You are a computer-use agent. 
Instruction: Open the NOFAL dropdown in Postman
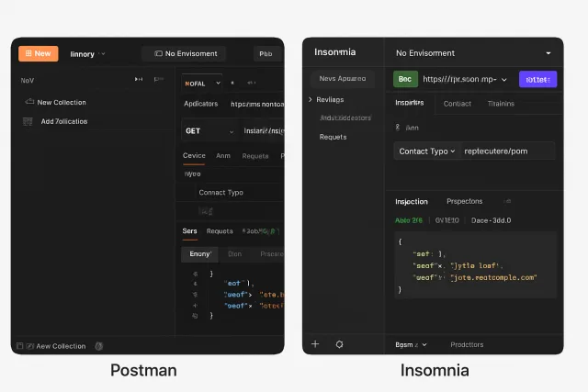pos(202,84)
